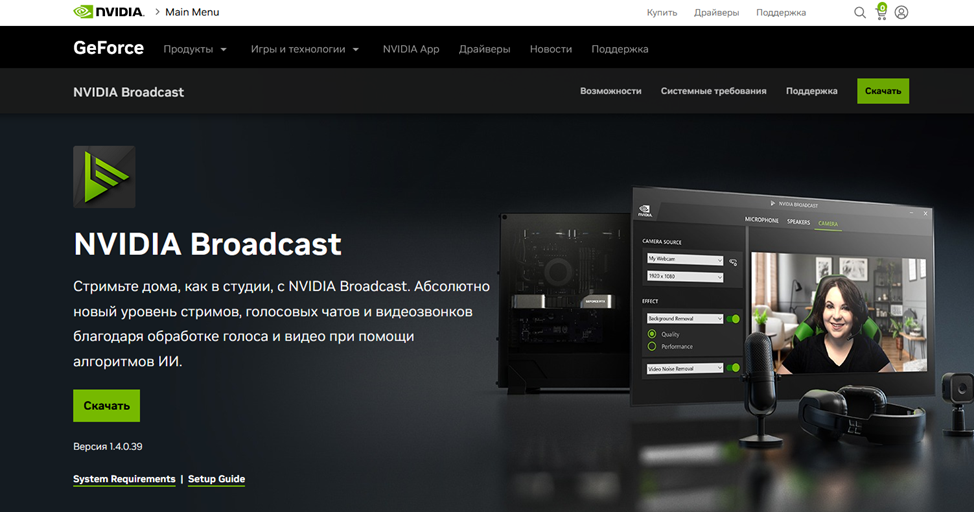Click the NVIDIA Broadcast app logo tile
The height and width of the screenshot is (512, 974).
click(104, 176)
